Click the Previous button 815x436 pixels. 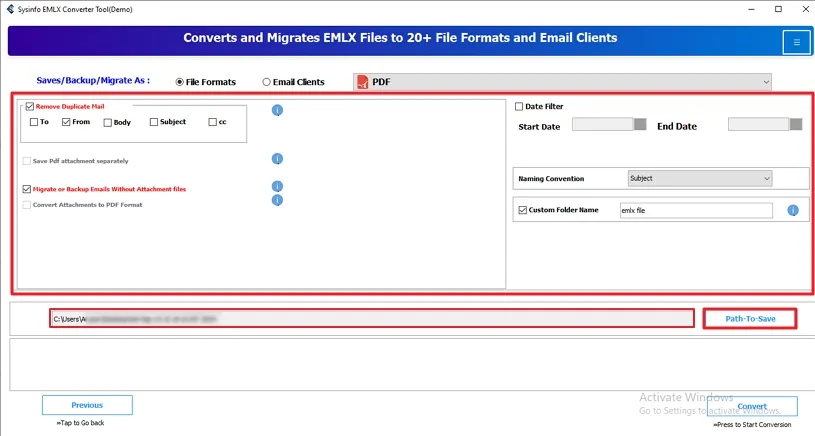pyautogui.click(x=87, y=405)
